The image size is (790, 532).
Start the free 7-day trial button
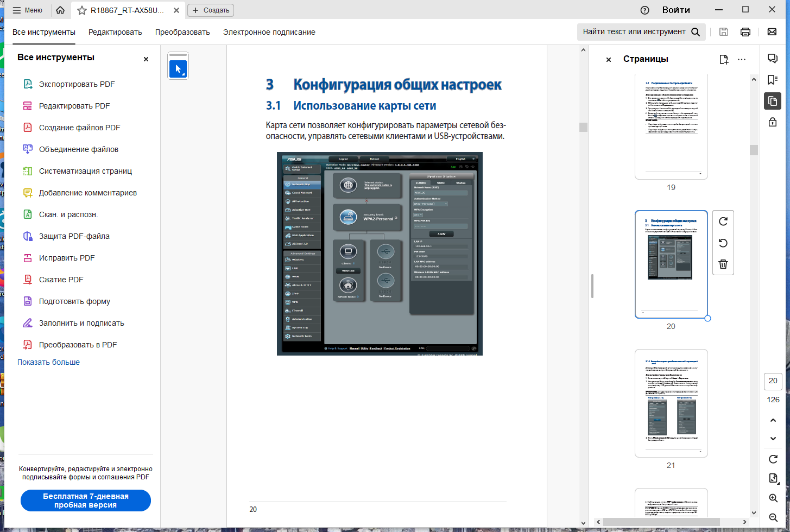coord(86,501)
